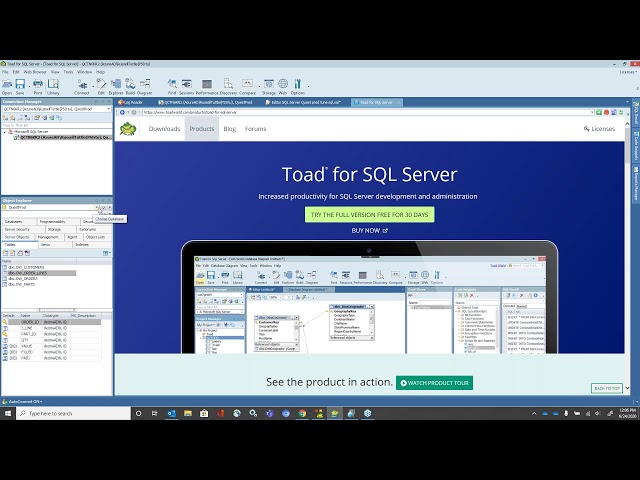
Task: Switch to Editor SQL Server Quest tab
Action: (303, 102)
